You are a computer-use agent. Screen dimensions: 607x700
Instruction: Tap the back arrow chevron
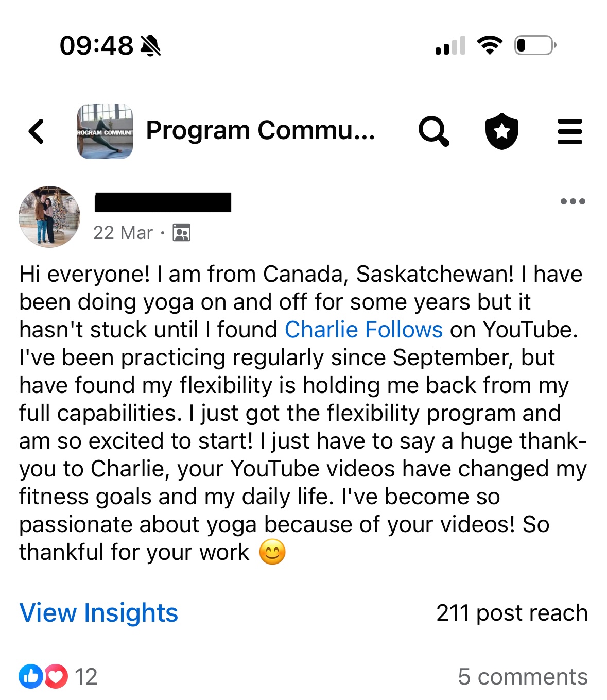tap(36, 131)
